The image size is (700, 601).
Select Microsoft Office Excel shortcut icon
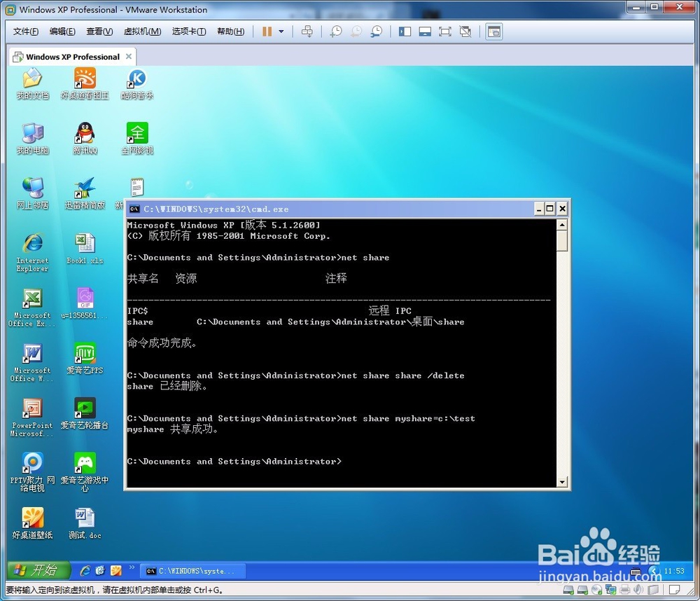[31, 308]
